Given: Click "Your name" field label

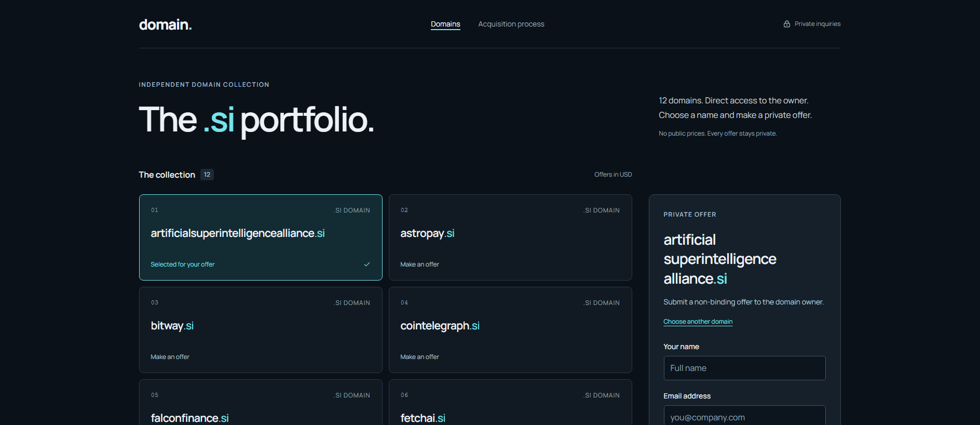Looking at the screenshot, I should click(681, 347).
